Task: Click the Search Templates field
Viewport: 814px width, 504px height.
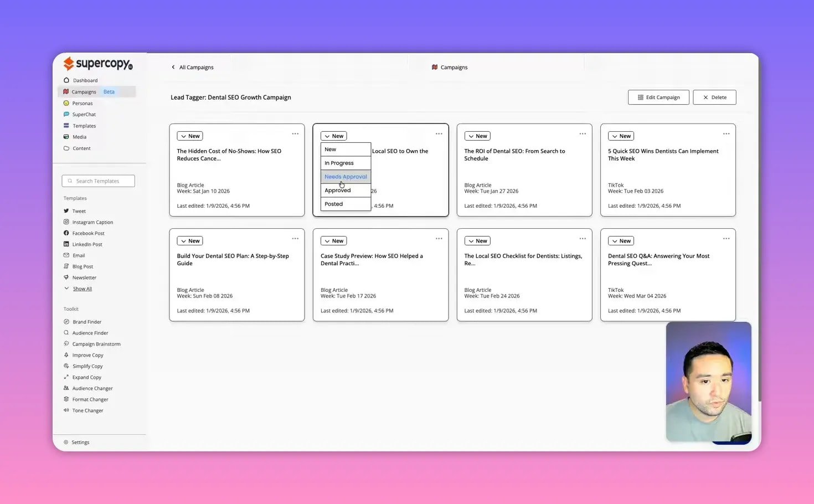Action: point(98,181)
